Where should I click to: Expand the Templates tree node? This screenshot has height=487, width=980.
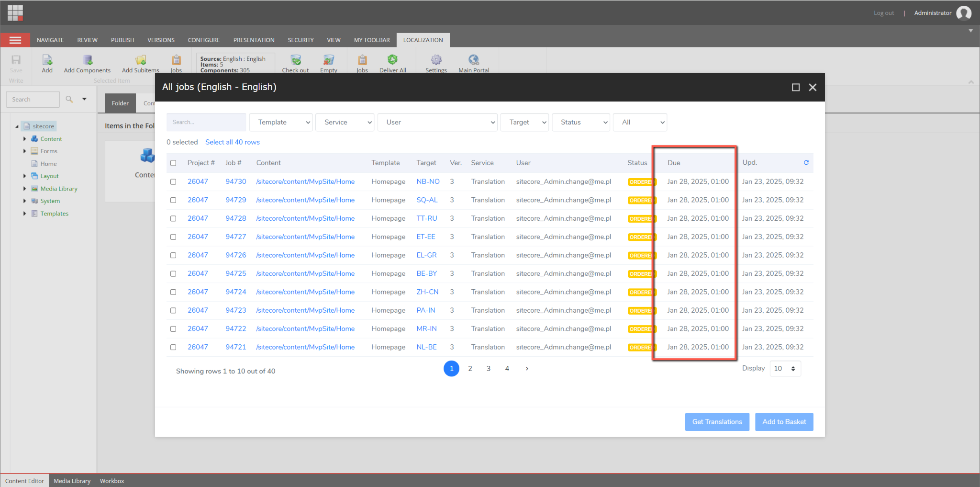tap(25, 214)
